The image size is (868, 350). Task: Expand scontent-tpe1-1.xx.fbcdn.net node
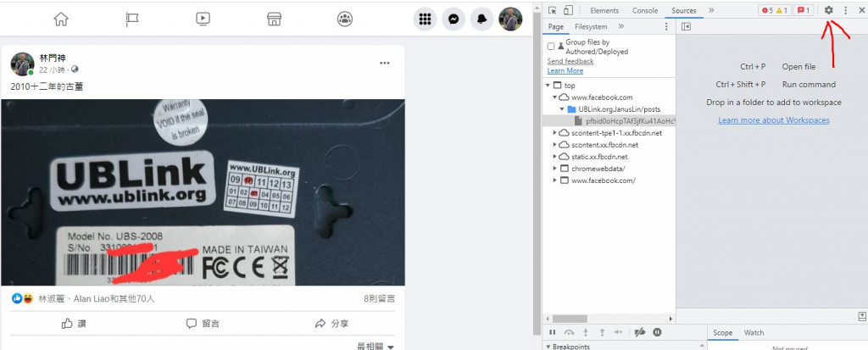555,133
